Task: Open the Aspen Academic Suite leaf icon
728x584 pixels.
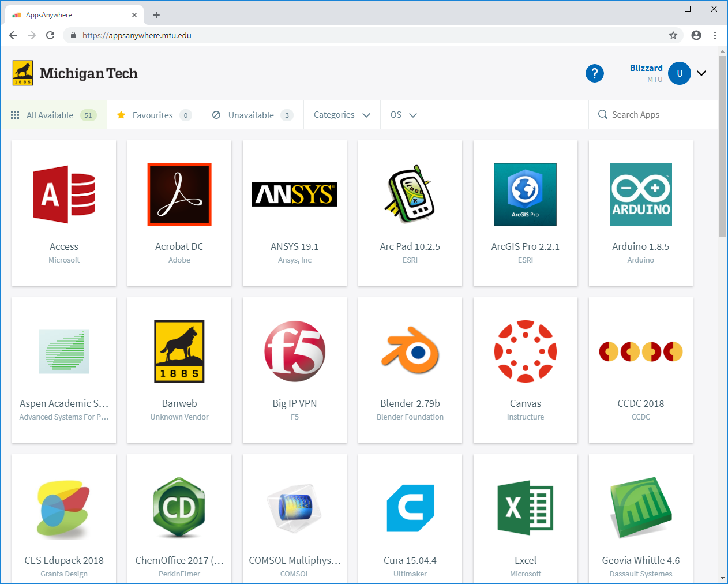Action: point(64,351)
